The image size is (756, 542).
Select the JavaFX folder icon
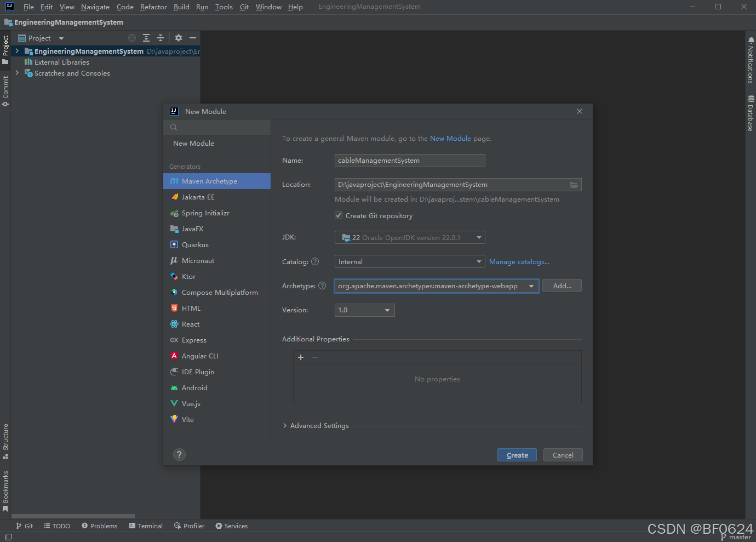[x=174, y=229]
